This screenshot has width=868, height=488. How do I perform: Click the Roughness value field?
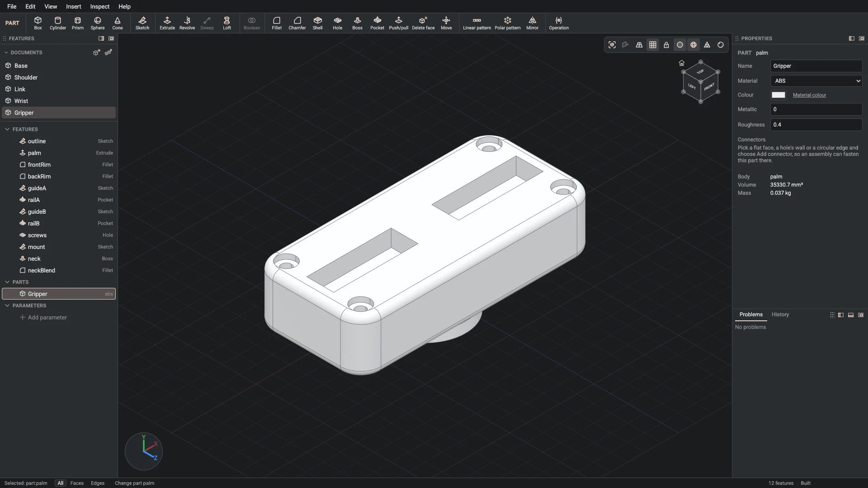[x=816, y=125]
